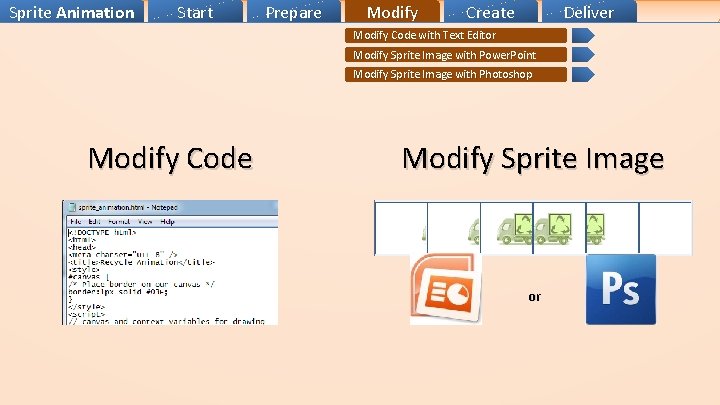Open File menu in Notepad screenshot
Image resolution: width=720 pixels, height=405 pixels.
click(76, 221)
